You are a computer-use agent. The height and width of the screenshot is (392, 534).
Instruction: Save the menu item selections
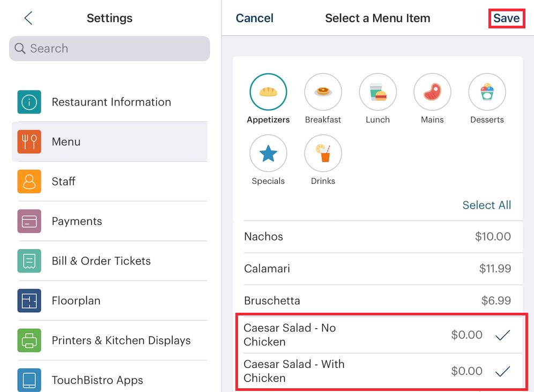click(506, 18)
